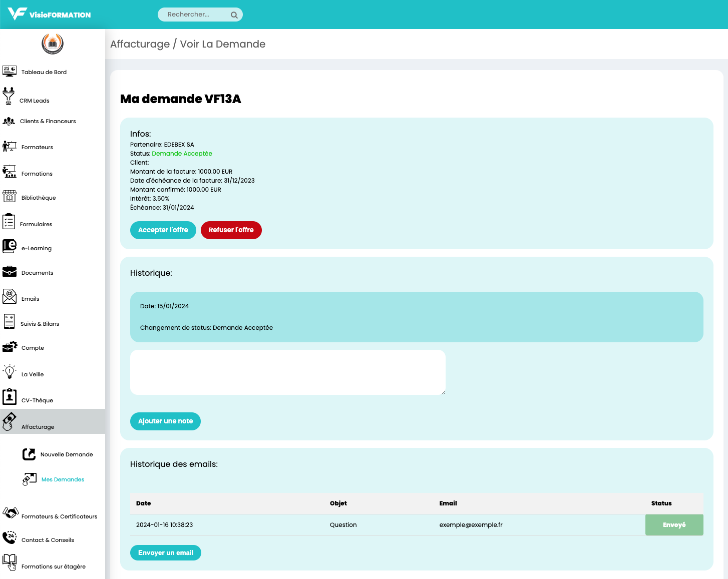Click the Envoyé status badge
The image size is (728, 579).
pyautogui.click(x=674, y=525)
